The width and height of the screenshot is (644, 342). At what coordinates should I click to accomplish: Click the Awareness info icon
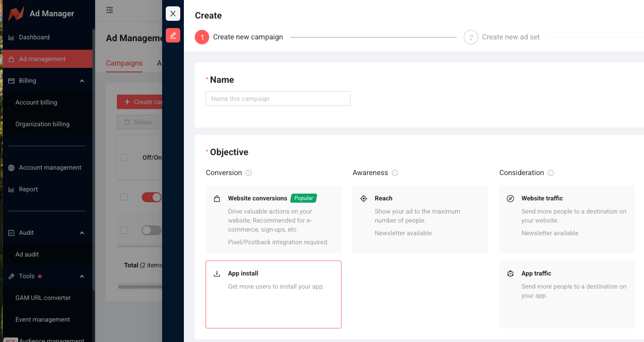(x=395, y=173)
